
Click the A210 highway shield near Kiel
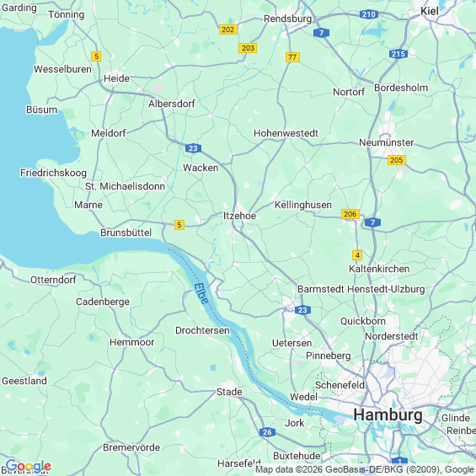368,14
